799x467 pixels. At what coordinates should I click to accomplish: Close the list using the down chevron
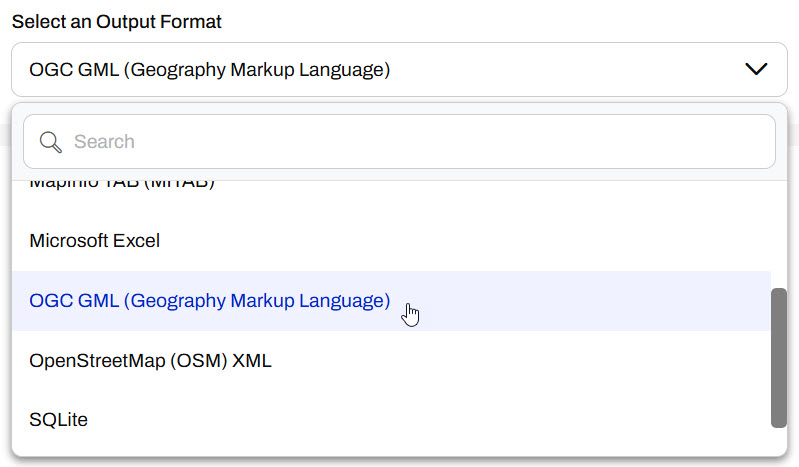[x=756, y=69]
